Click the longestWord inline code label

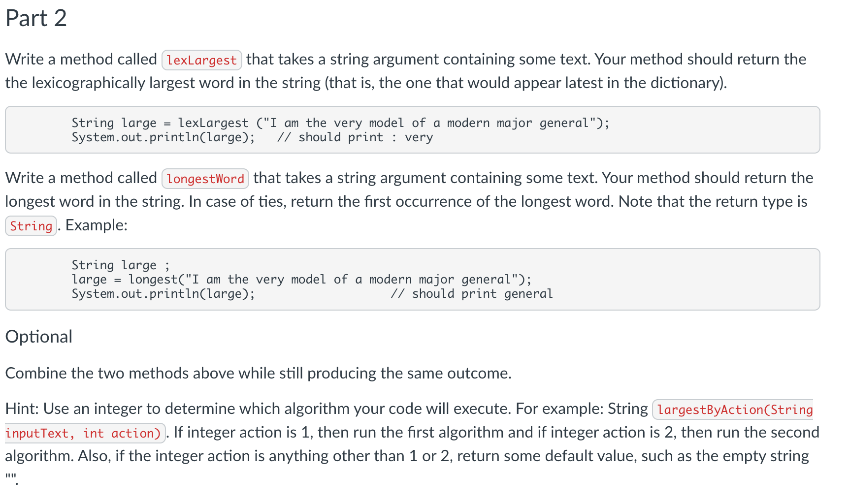point(205,179)
